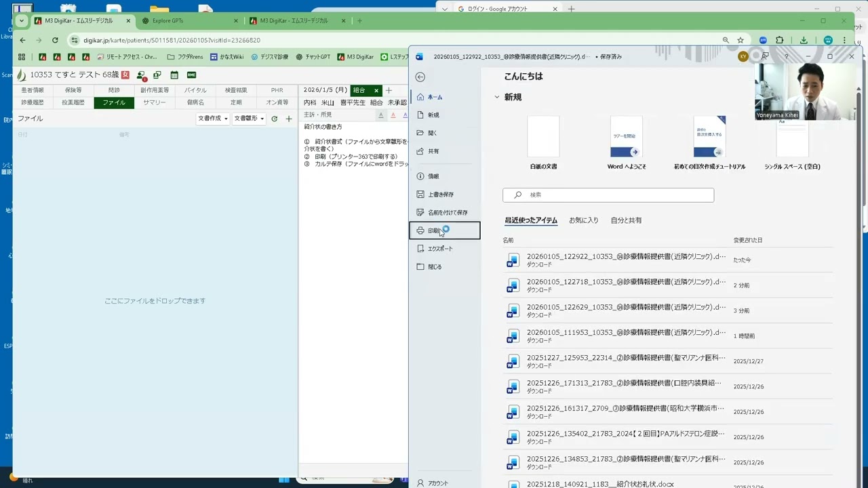Open 投薬履歴 tab in DigiKar
Screen dimensions: 868x488
(x=73, y=102)
